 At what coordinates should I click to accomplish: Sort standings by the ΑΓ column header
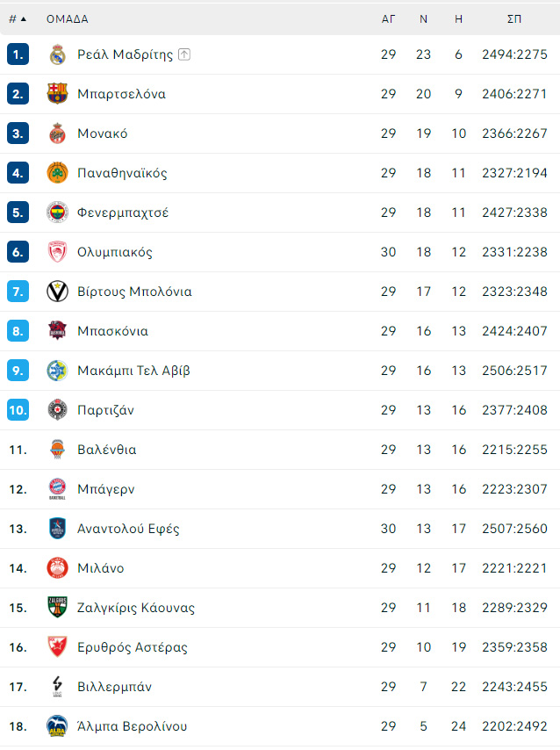point(389,18)
